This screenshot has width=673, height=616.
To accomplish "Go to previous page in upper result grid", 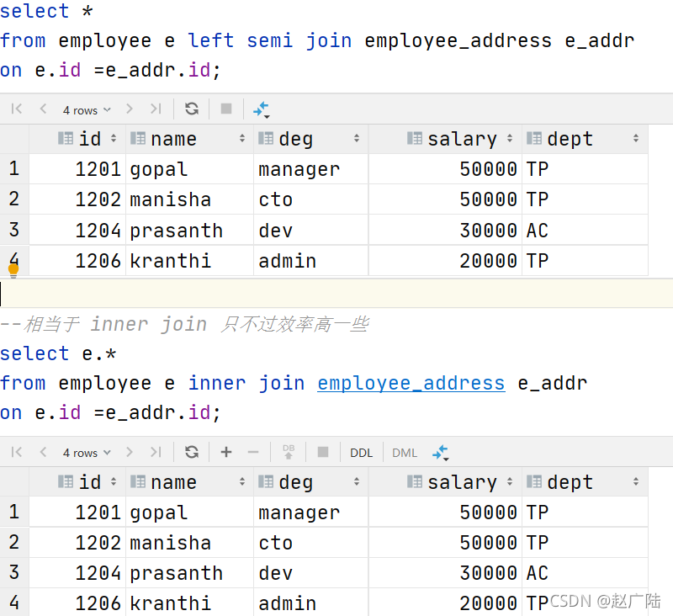I will click(x=43, y=109).
